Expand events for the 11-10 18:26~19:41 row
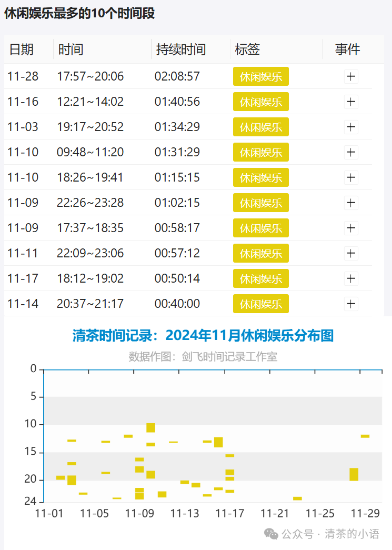Viewport: 392px width, 550px height. (x=351, y=177)
